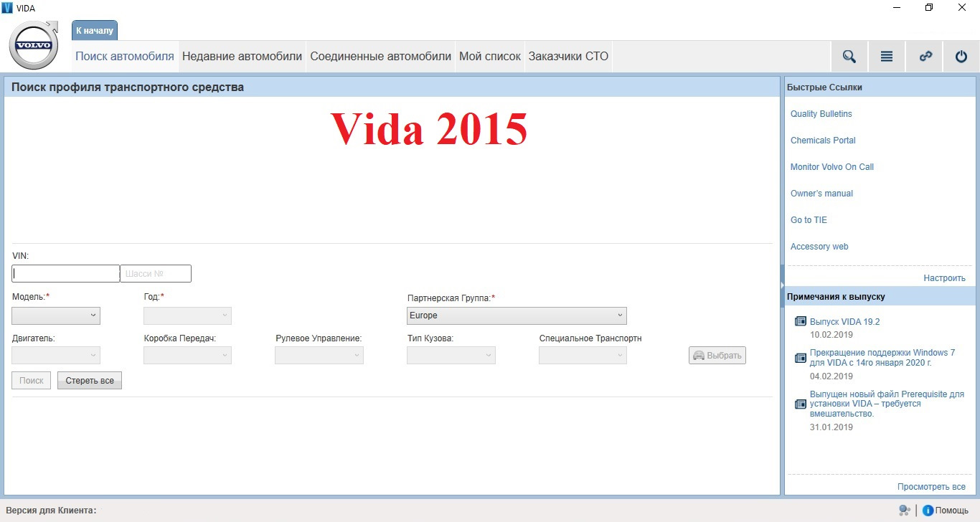The width and height of the screenshot is (980, 522).
Task: Click the Примечания к выпуску header
Action: tap(880, 296)
